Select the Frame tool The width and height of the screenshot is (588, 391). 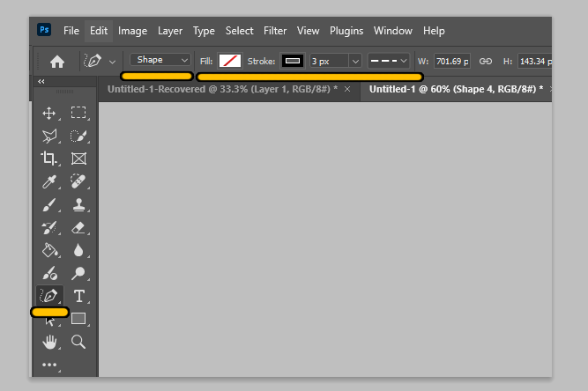pos(78,159)
